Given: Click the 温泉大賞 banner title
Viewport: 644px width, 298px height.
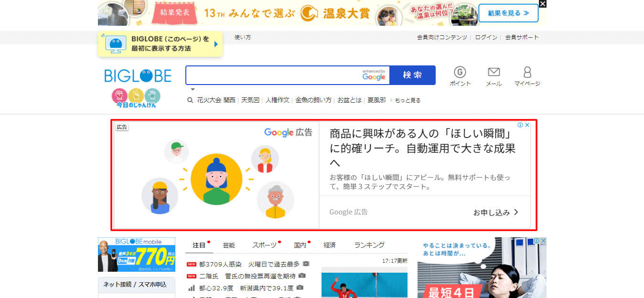Looking at the screenshot, I should [287, 13].
